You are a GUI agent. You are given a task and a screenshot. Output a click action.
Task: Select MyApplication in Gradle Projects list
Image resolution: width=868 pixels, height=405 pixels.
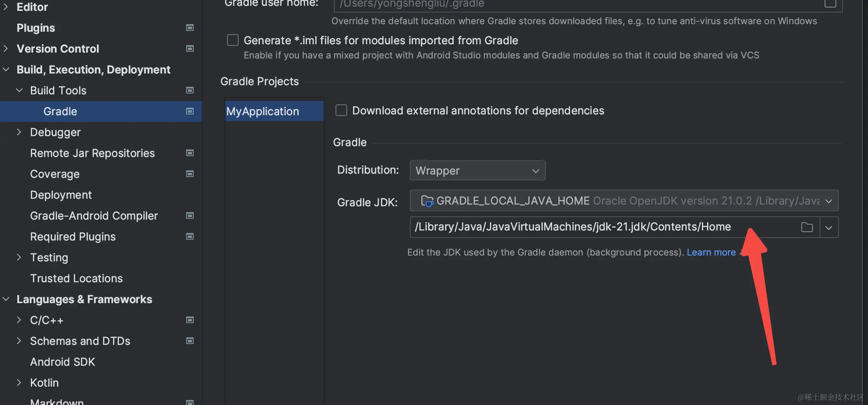click(263, 111)
